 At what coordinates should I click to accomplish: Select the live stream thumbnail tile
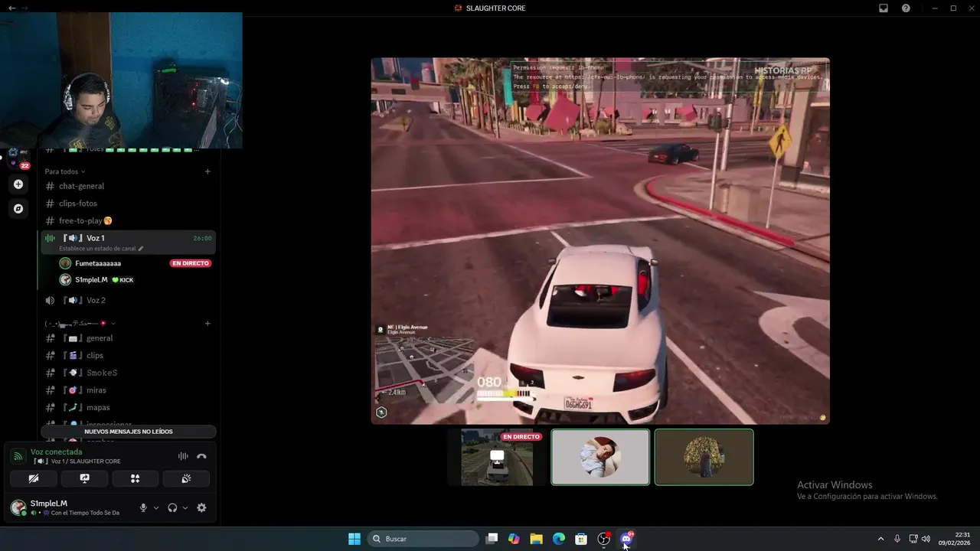[497, 457]
